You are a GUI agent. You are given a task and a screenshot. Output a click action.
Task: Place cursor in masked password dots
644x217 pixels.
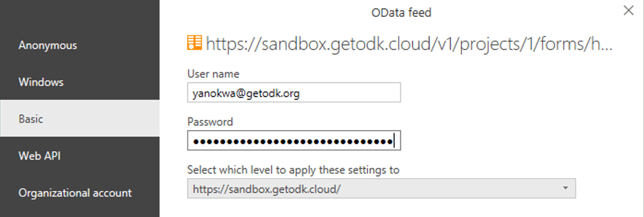tap(292, 141)
